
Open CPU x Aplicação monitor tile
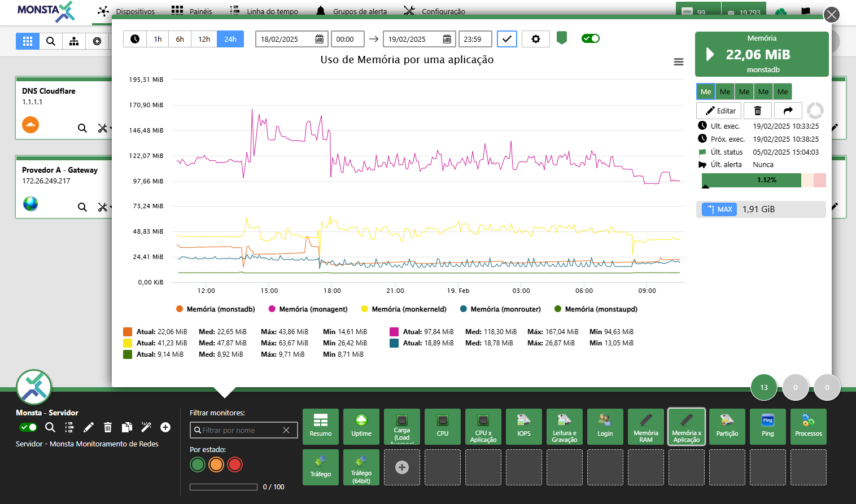483,427
